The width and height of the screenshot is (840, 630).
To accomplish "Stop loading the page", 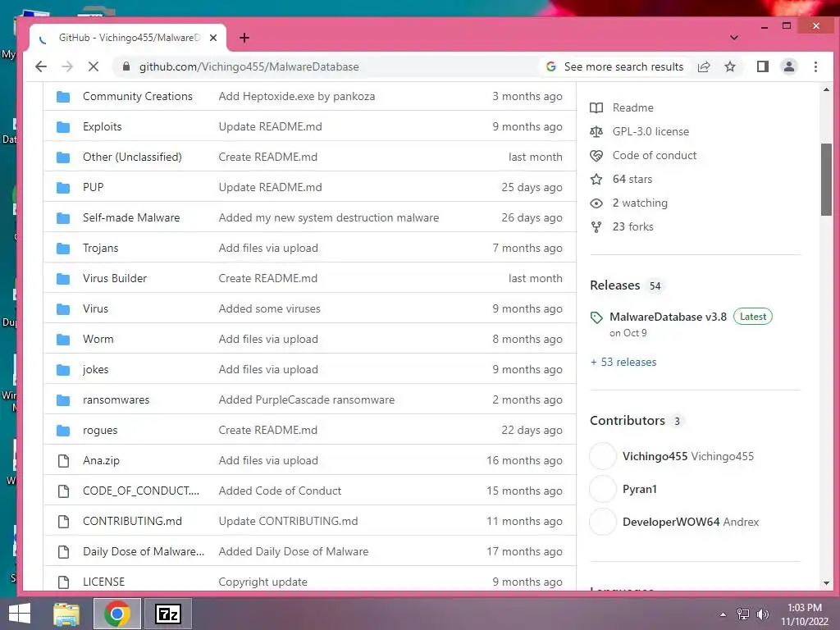I will click(x=94, y=66).
